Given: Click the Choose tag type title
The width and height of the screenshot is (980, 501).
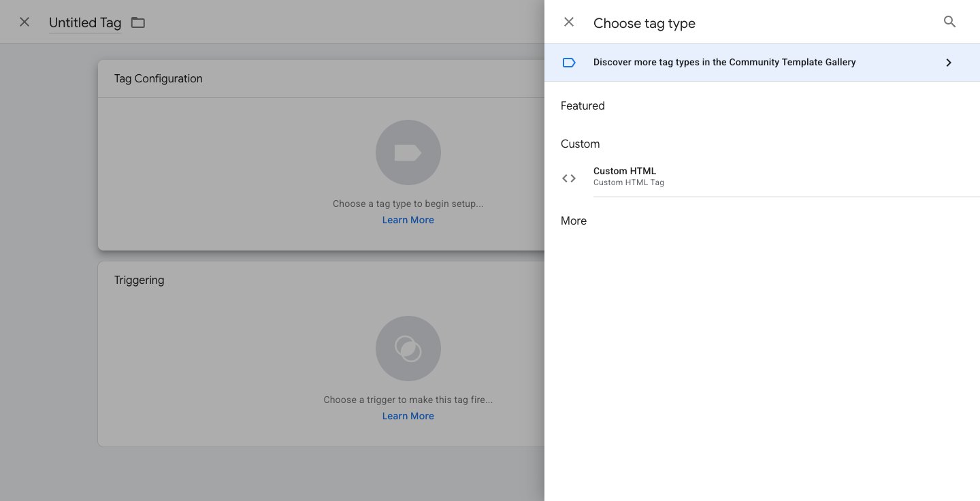Looking at the screenshot, I should (x=644, y=23).
